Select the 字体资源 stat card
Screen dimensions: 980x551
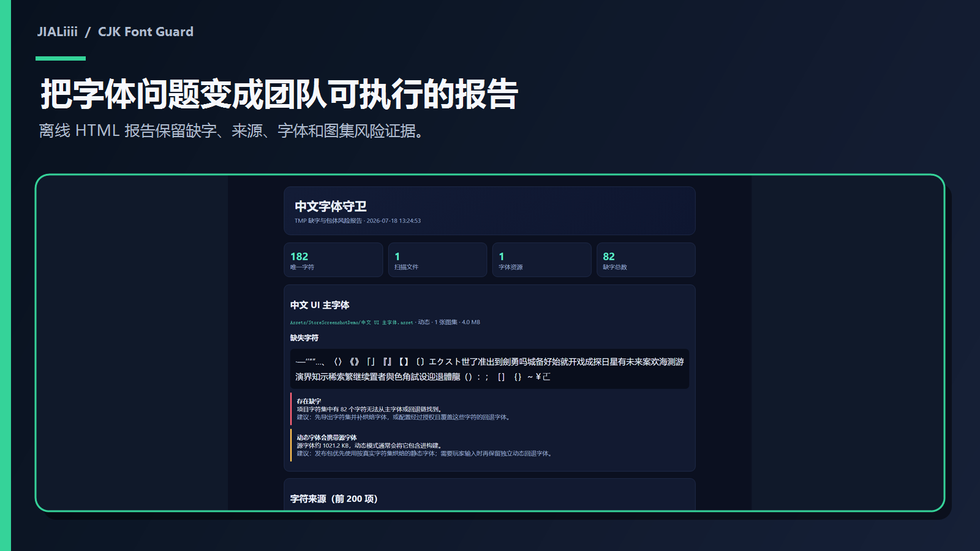pos(541,260)
